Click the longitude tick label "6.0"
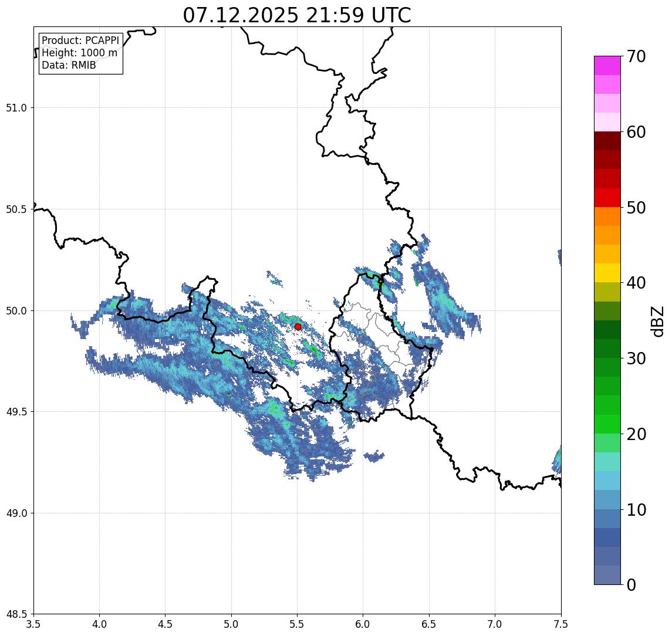Image resolution: width=672 pixels, height=636 pixels. pyautogui.click(x=363, y=624)
